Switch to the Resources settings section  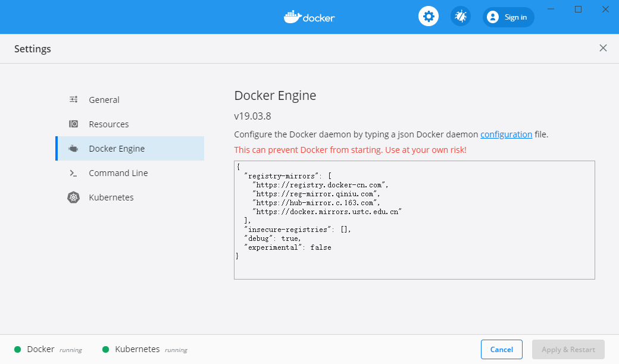point(109,124)
